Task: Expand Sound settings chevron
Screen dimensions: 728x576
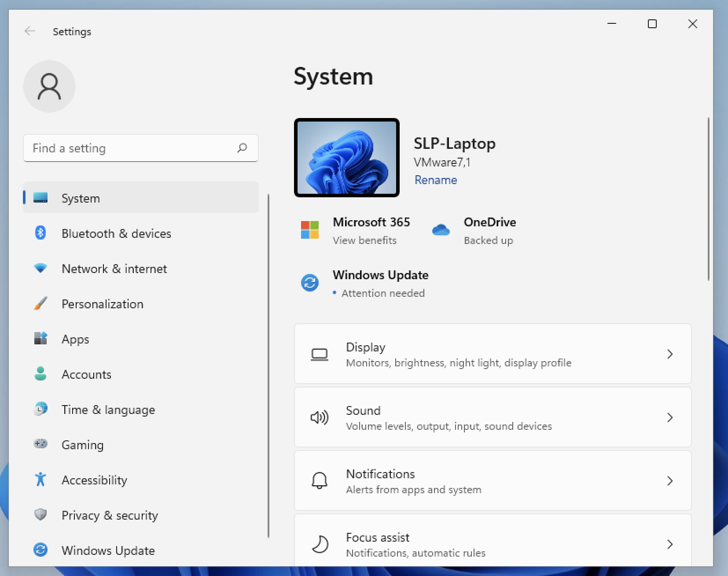Action: click(670, 417)
